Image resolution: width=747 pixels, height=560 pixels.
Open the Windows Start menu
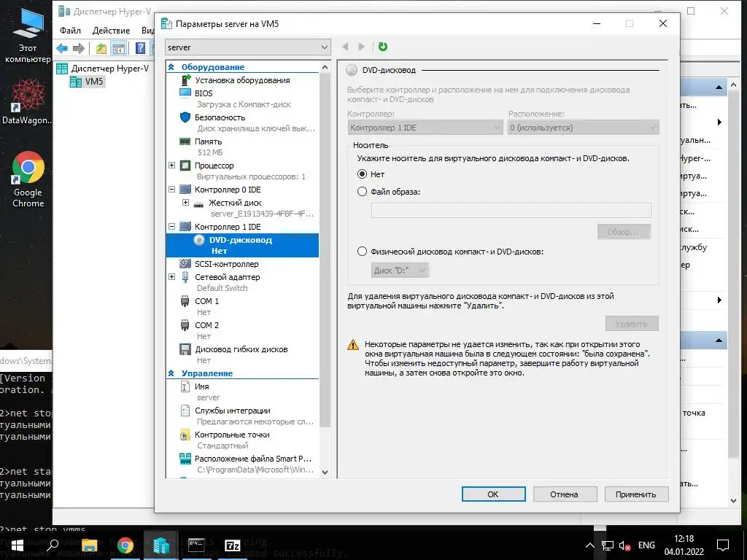click(x=17, y=545)
